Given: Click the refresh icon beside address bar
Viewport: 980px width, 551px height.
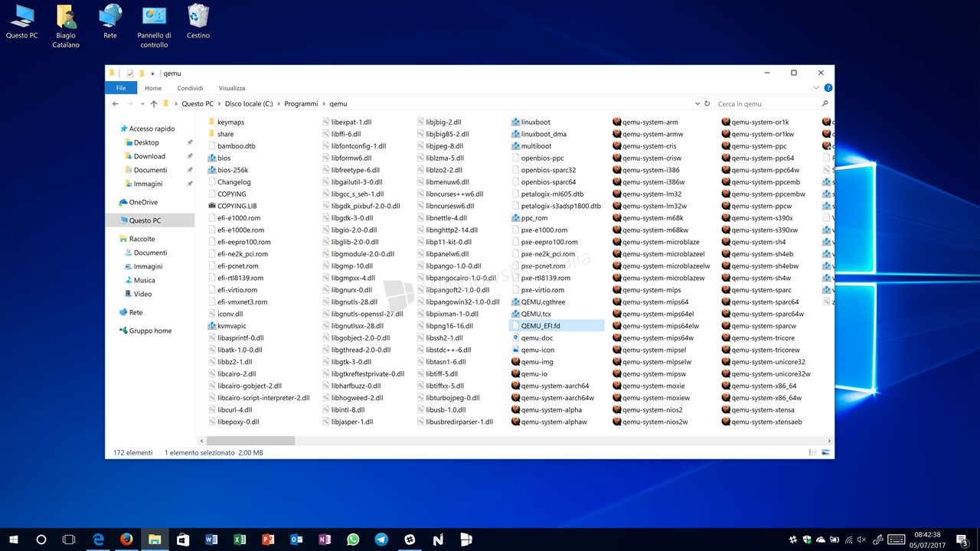Looking at the screenshot, I should (x=707, y=103).
